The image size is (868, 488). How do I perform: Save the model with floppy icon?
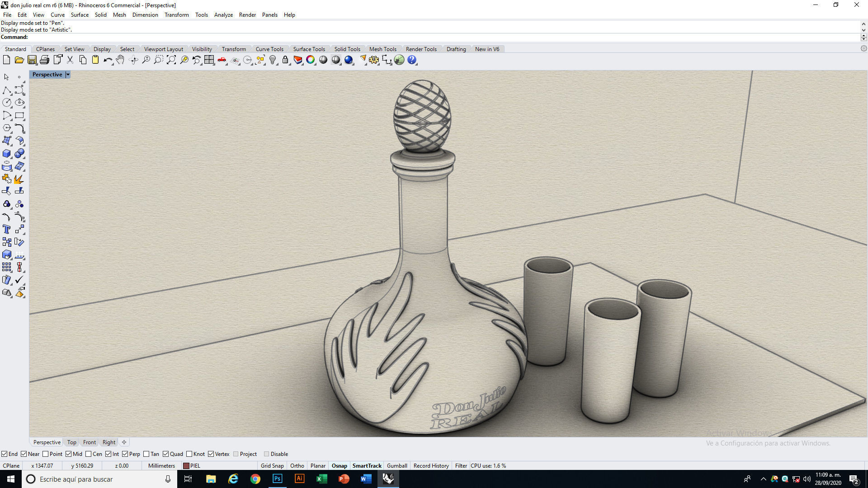click(x=32, y=60)
